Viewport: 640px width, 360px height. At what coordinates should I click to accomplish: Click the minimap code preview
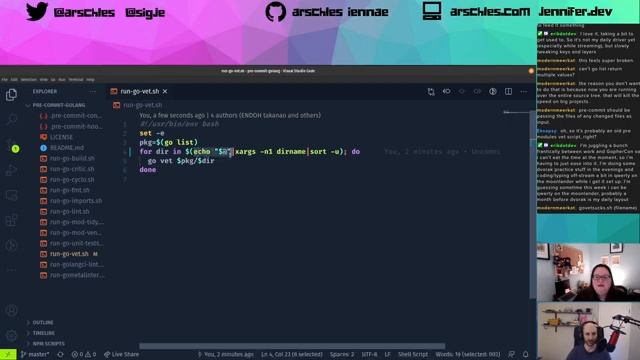[x=515, y=113]
